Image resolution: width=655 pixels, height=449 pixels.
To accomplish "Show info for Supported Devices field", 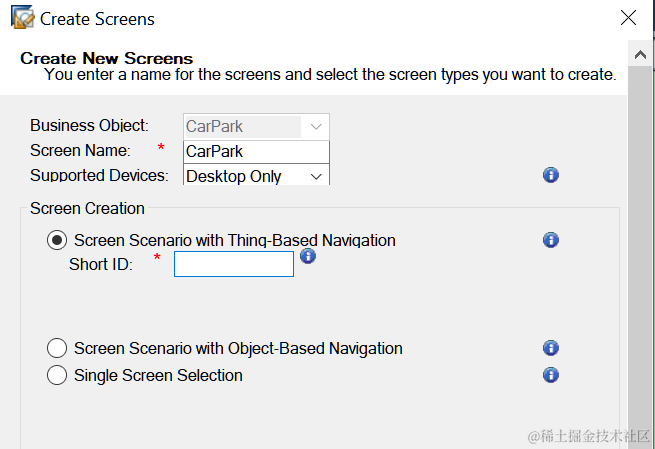I will (x=550, y=175).
